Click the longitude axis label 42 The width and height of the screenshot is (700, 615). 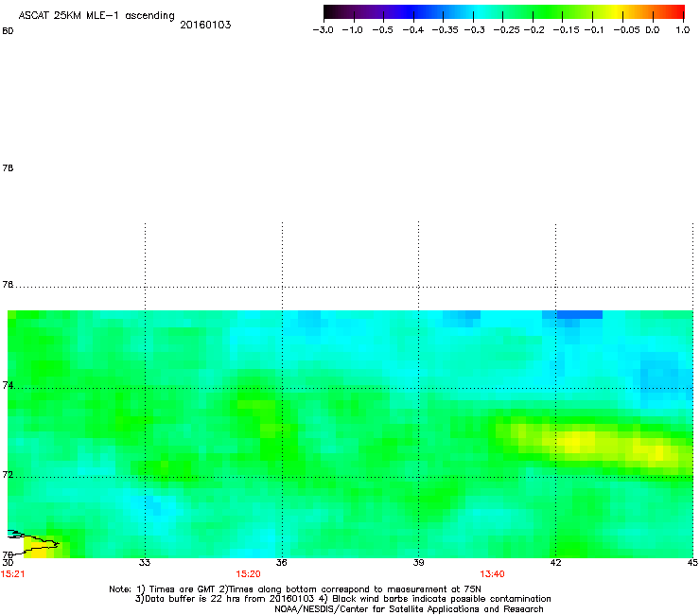pyautogui.click(x=555, y=563)
